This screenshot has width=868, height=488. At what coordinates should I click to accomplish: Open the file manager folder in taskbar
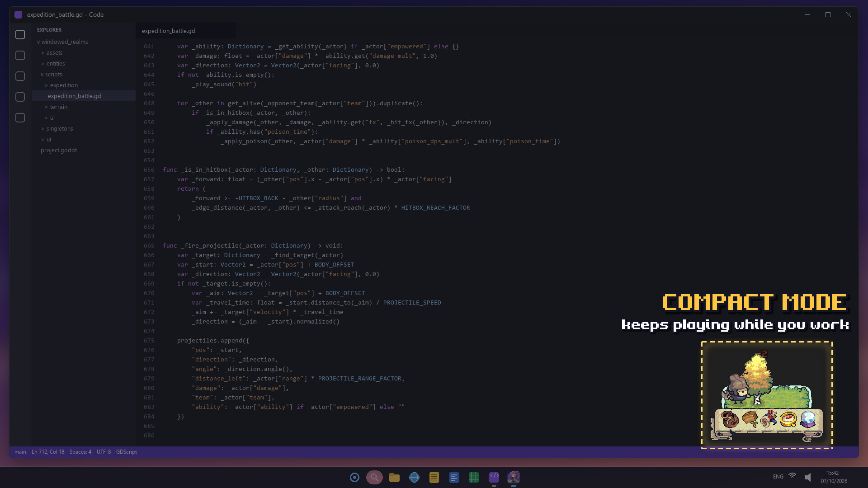click(x=394, y=478)
